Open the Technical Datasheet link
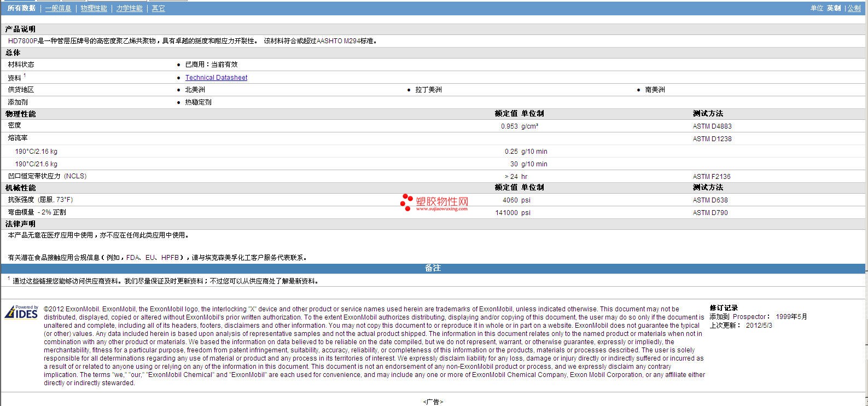Screen dimensions: 868x406 click(x=216, y=78)
